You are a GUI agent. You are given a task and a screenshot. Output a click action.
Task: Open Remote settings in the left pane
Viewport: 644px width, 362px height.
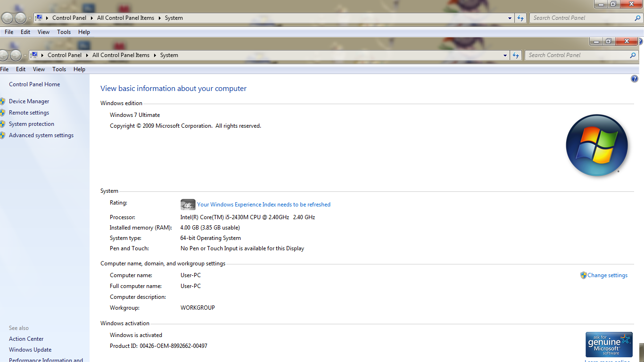(x=29, y=113)
